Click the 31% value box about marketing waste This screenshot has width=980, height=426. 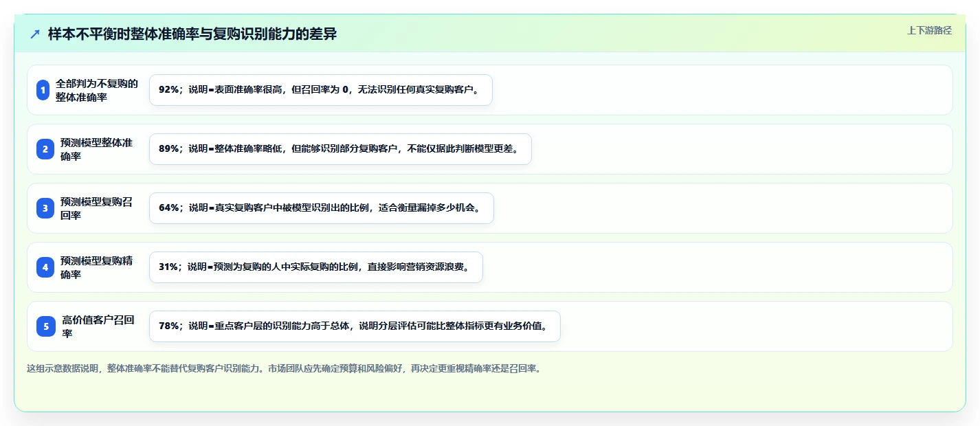point(316,267)
